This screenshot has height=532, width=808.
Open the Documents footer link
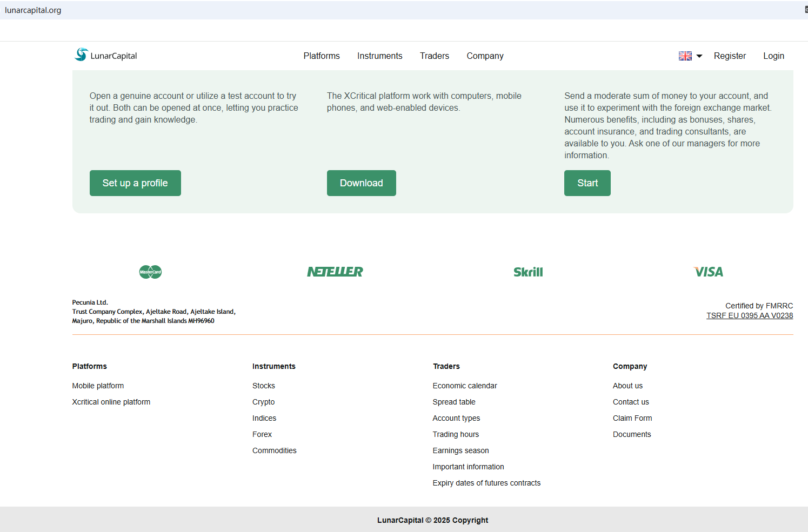[x=632, y=434]
